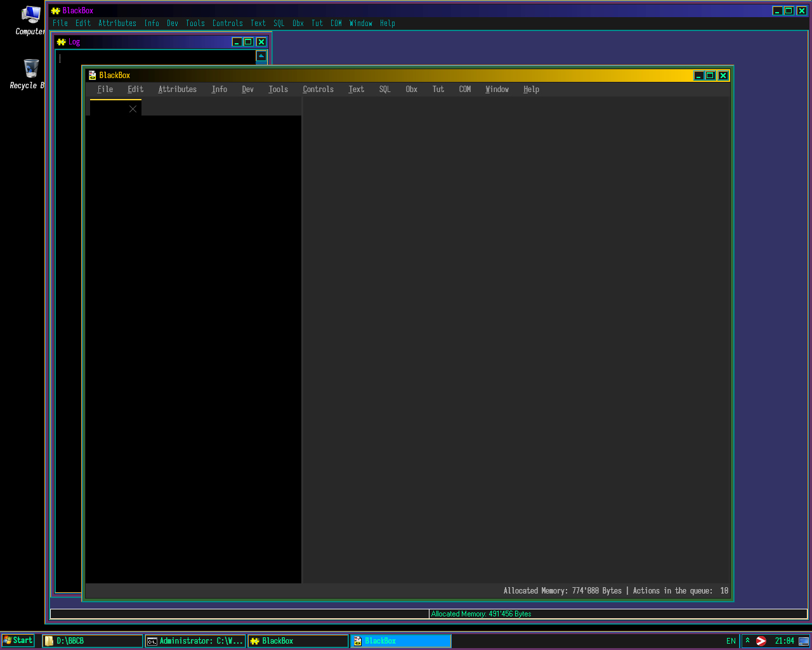This screenshot has height=650, width=812.
Task: Open the Start menu
Action: (18, 640)
